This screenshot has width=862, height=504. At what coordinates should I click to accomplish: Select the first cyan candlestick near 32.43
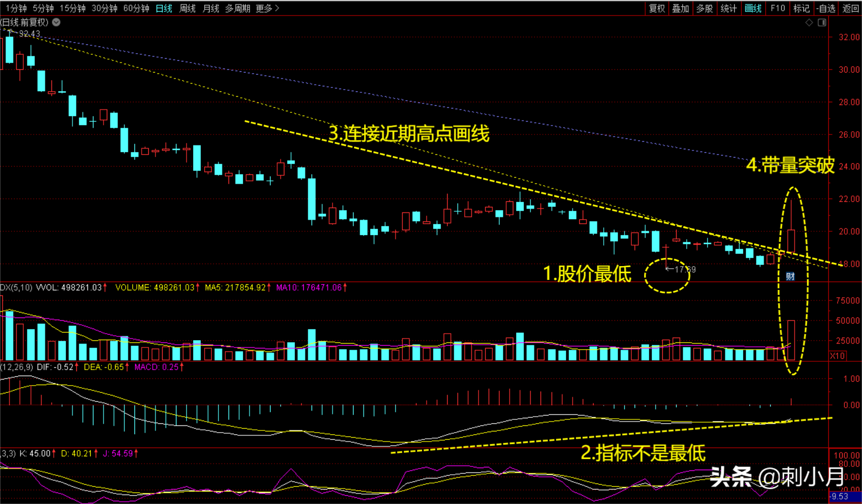click(x=9, y=50)
